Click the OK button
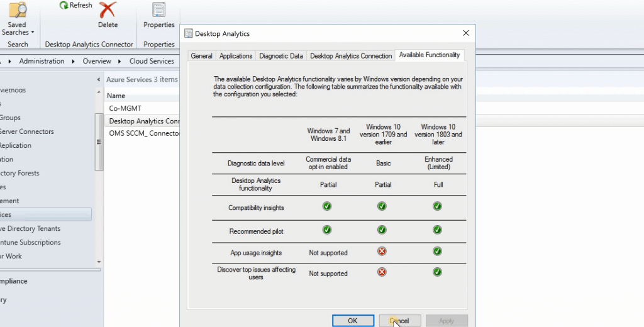The image size is (644, 327). [x=353, y=321]
